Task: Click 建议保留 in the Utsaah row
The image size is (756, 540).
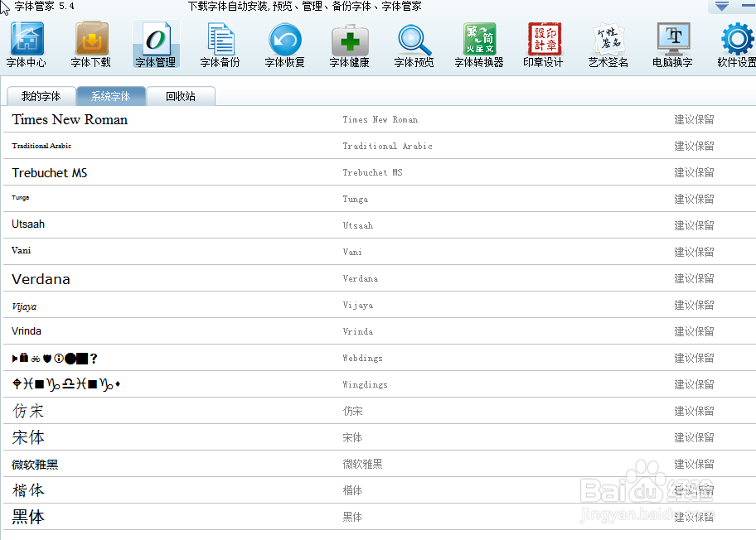Action: point(694,225)
